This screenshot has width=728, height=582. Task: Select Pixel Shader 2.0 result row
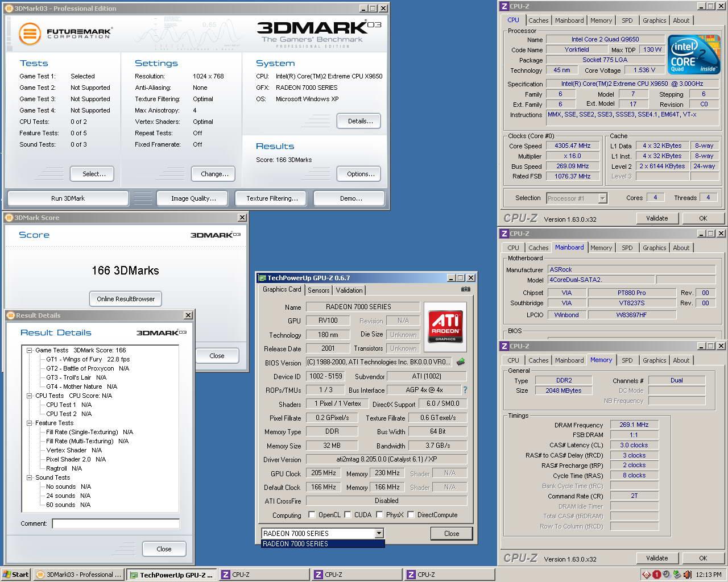click(x=76, y=459)
